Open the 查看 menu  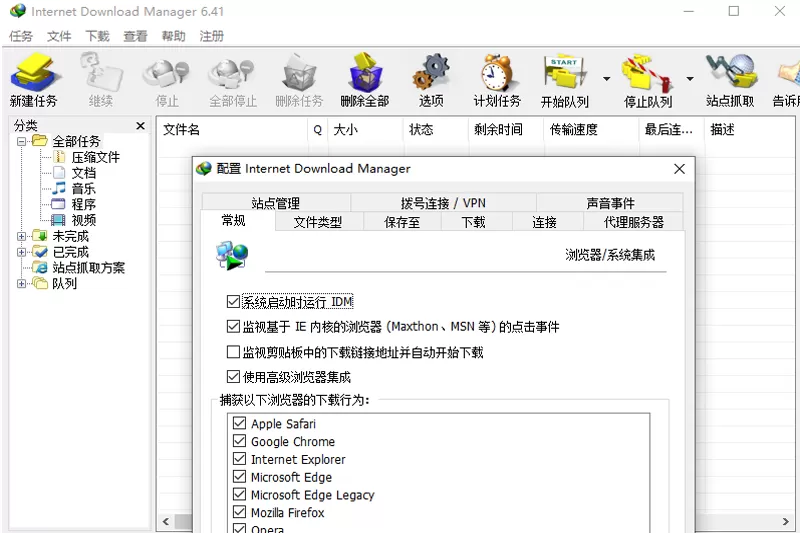135,36
